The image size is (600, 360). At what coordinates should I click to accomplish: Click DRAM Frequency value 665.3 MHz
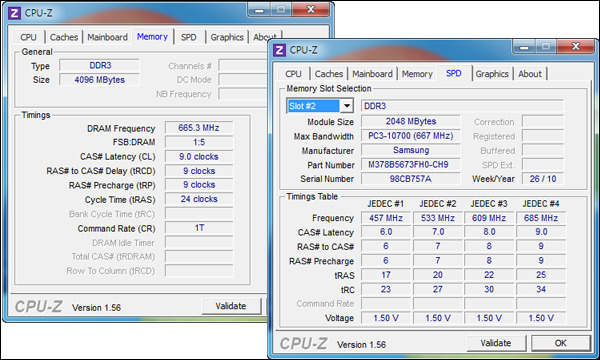[x=199, y=128]
